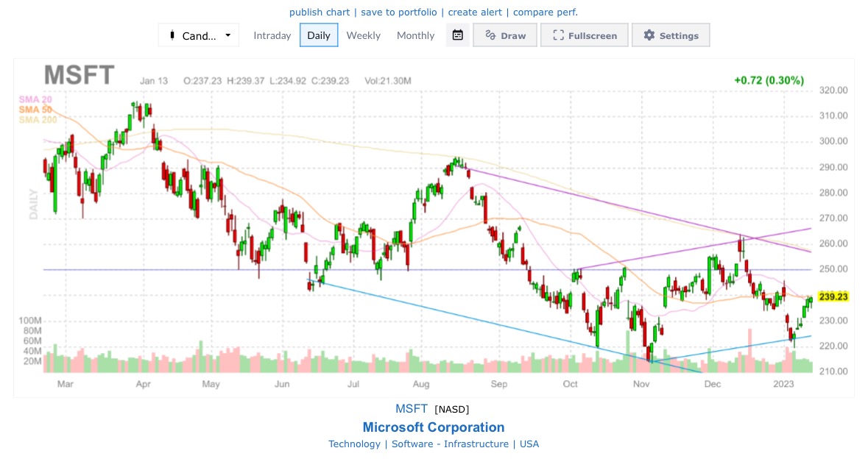Open the Software - Infrastructure industry link
This screenshot has height=459, width=868.
[x=450, y=444]
